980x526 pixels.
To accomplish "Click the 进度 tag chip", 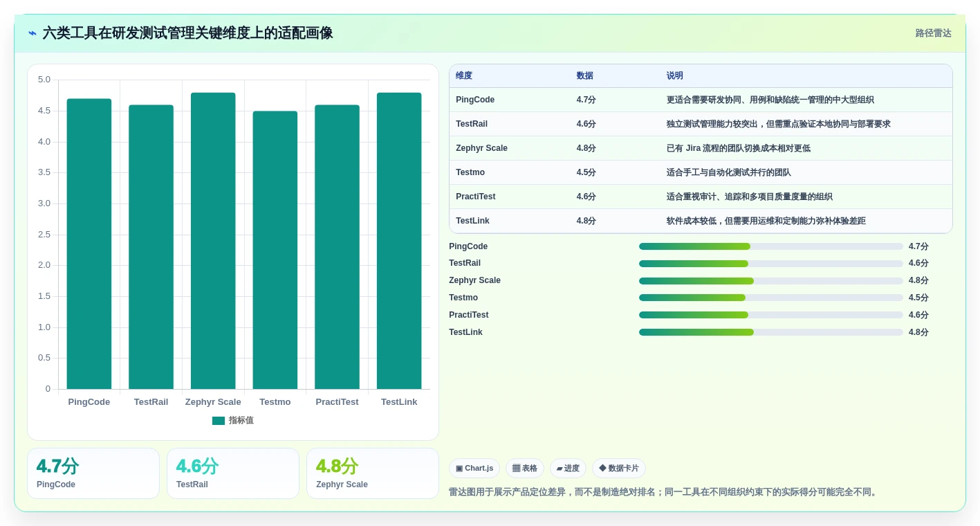I will pyautogui.click(x=568, y=469).
